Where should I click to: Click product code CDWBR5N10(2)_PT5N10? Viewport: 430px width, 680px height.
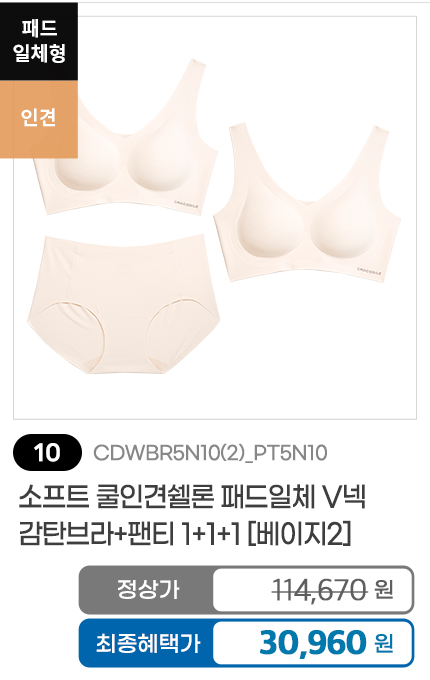coord(210,453)
